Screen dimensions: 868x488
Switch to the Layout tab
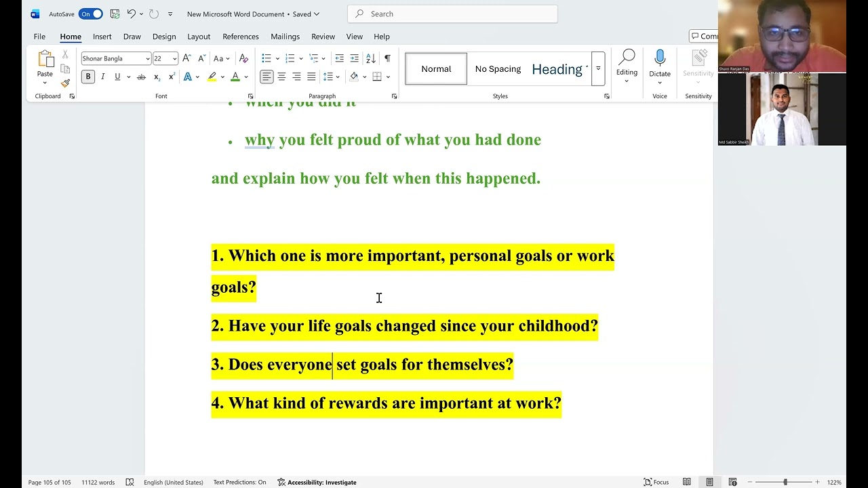click(199, 37)
